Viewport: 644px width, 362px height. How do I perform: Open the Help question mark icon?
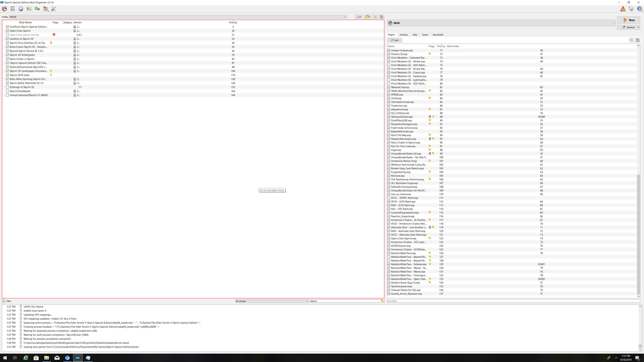point(639,9)
